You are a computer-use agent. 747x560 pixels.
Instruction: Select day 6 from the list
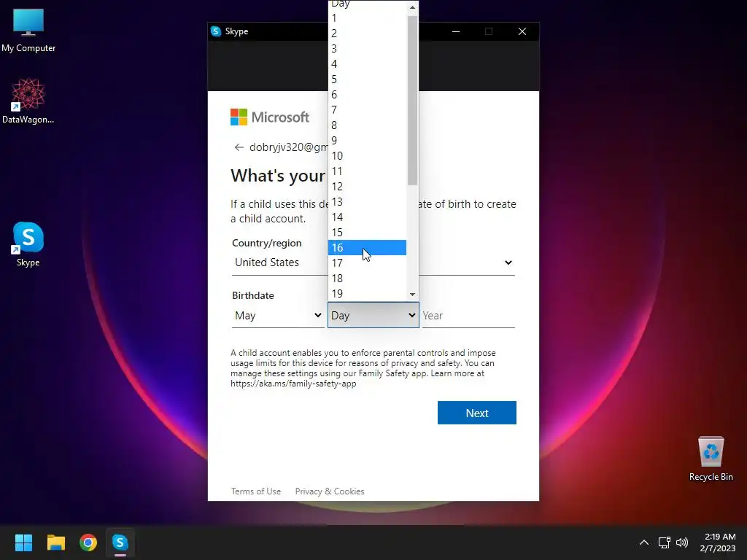pyautogui.click(x=367, y=95)
